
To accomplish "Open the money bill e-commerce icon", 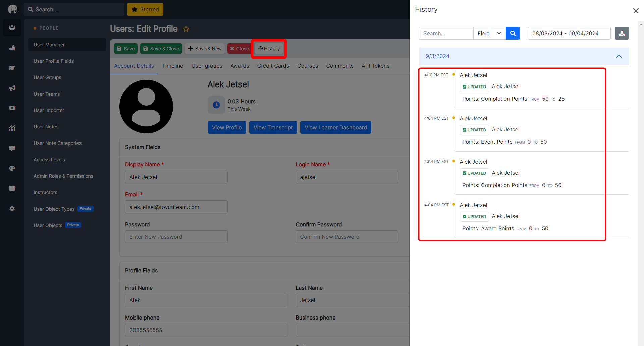I will pos(12,108).
